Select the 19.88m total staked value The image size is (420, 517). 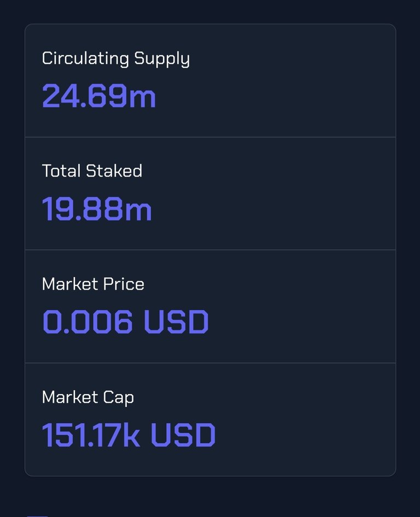point(97,209)
